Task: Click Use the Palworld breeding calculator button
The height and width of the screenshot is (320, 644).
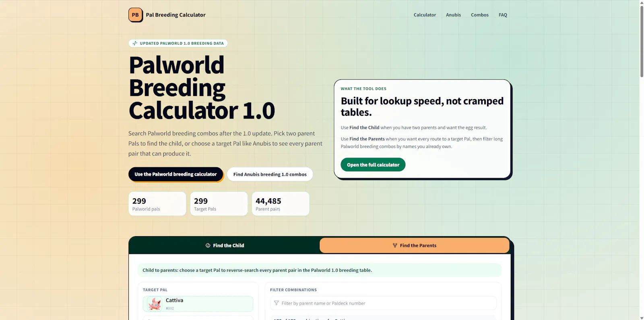Action: click(175, 174)
